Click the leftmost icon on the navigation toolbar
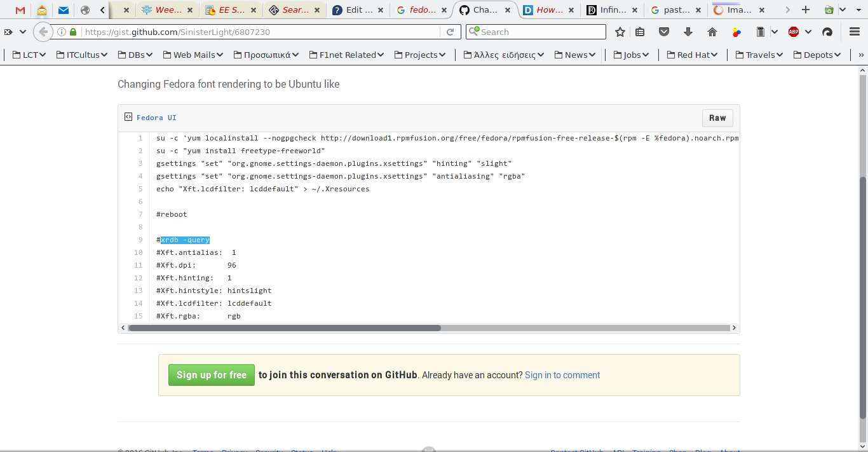The image size is (868, 452). (8, 32)
